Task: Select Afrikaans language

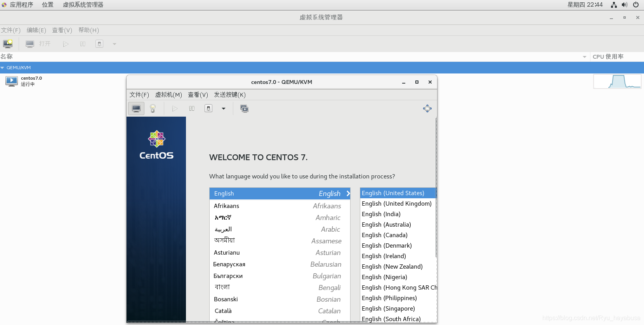Action: (279, 206)
